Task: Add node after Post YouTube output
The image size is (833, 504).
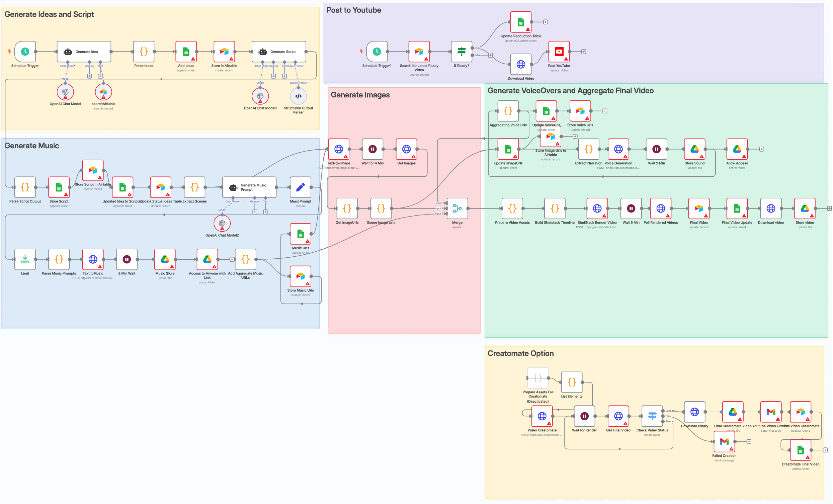Action: [584, 52]
